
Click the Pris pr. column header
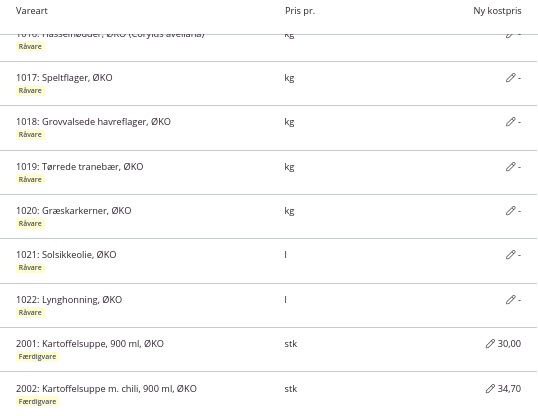[x=300, y=11]
